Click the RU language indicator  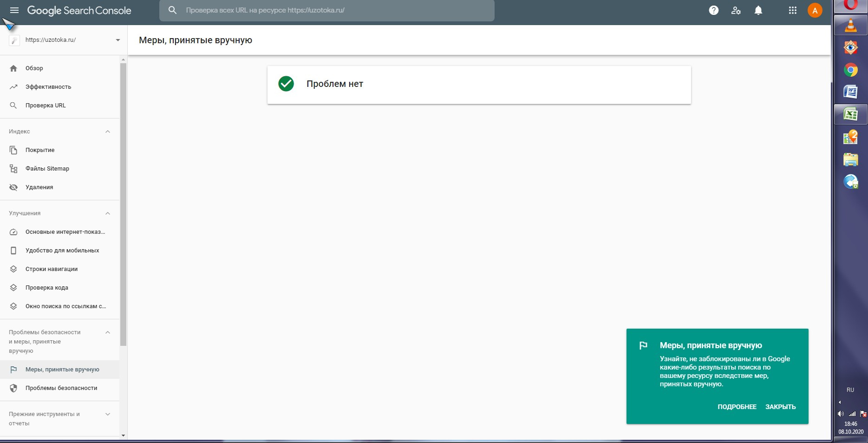[x=850, y=390]
